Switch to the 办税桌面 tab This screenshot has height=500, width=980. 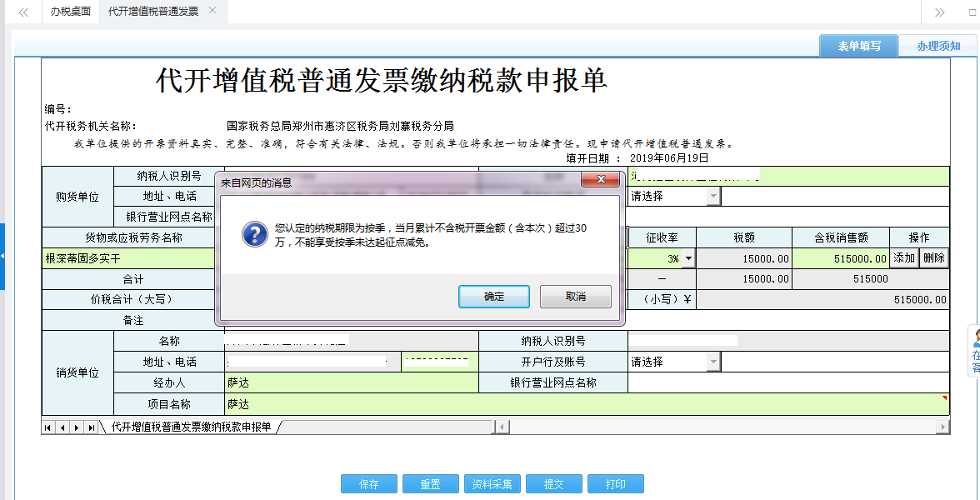point(70,12)
